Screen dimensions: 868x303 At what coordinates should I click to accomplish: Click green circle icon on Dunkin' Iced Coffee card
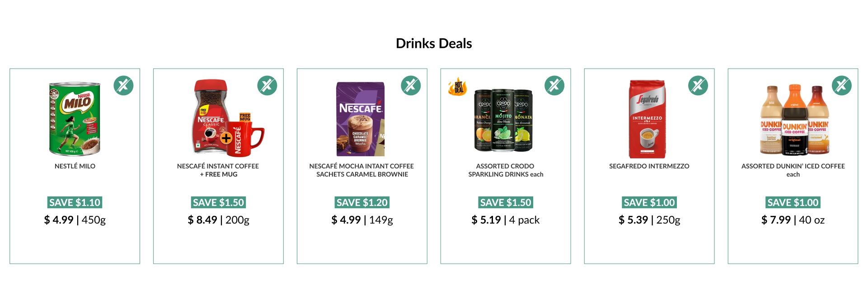[x=842, y=85]
